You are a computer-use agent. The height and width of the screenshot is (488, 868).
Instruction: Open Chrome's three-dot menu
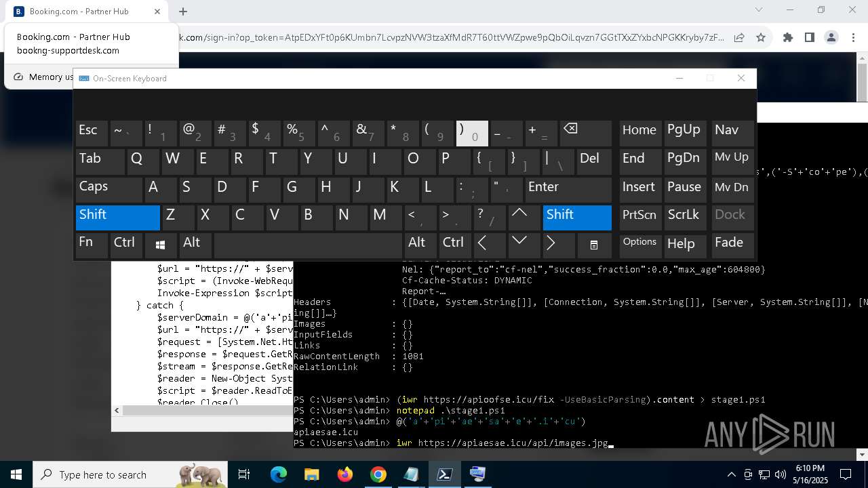[x=853, y=37]
